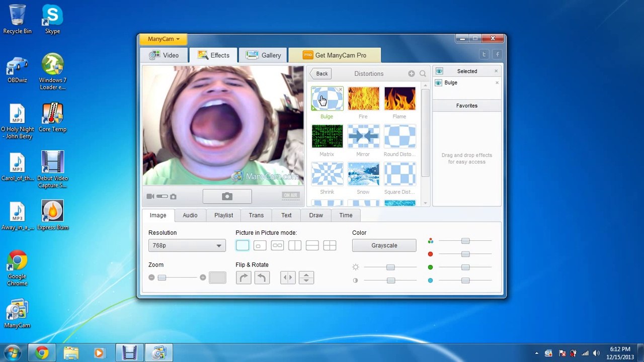This screenshot has width=644, height=362.
Task: Open the Resolution 768p dropdown
Action: (x=187, y=245)
